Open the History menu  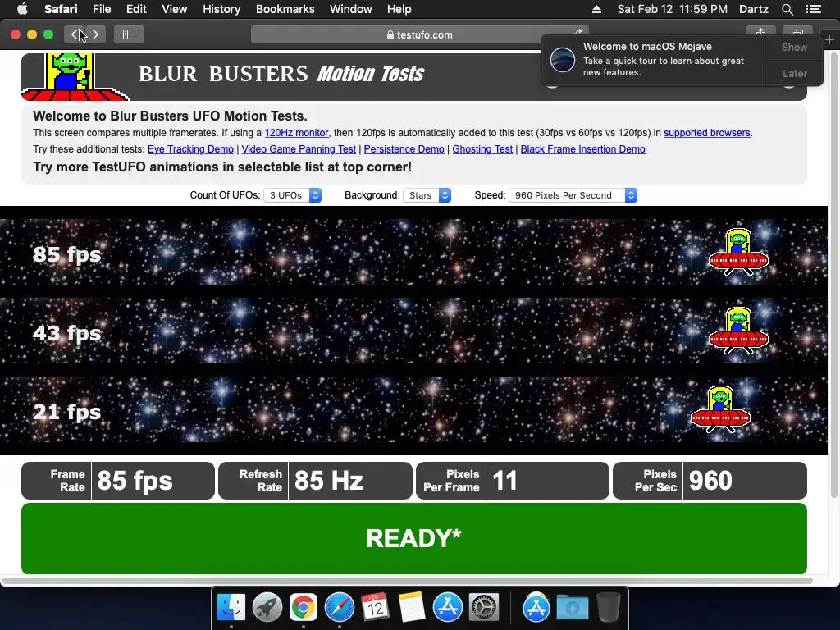[x=221, y=9]
